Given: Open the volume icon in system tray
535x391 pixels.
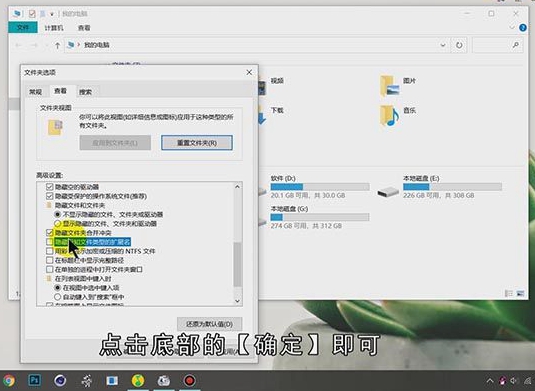Looking at the screenshot, I should click(514, 381).
